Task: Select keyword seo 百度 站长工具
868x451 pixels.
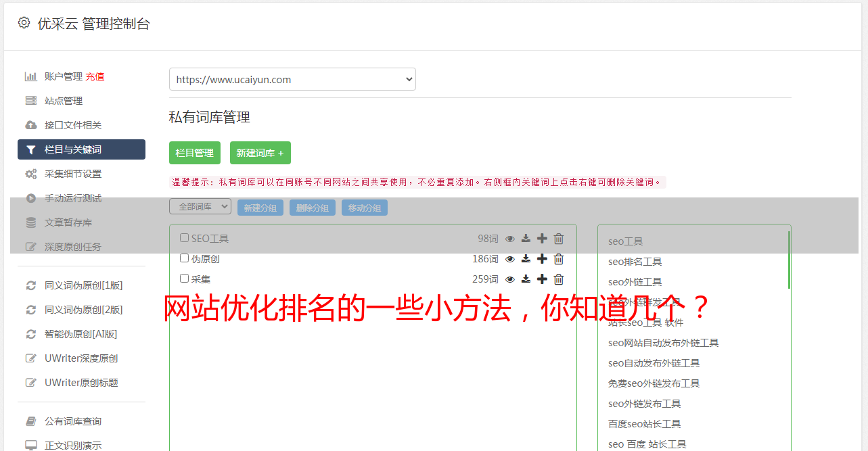Action: coord(647,444)
